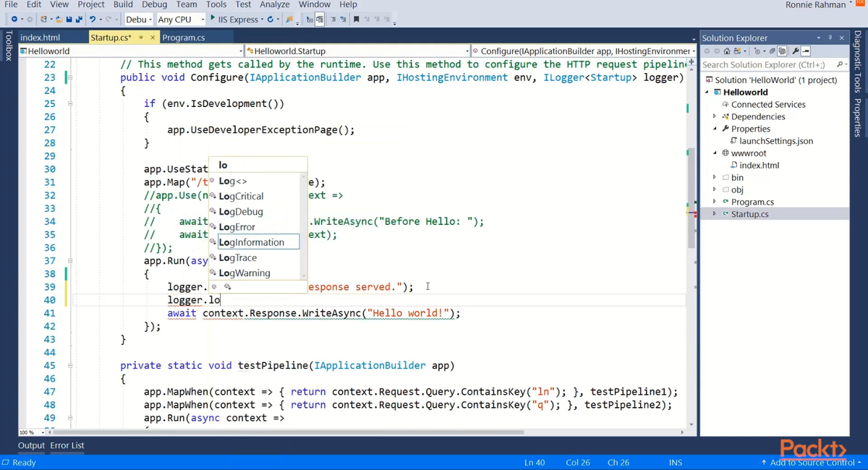Open the Output panel tab
This screenshot has height=470, width=868.
click(x=31, y=445)
